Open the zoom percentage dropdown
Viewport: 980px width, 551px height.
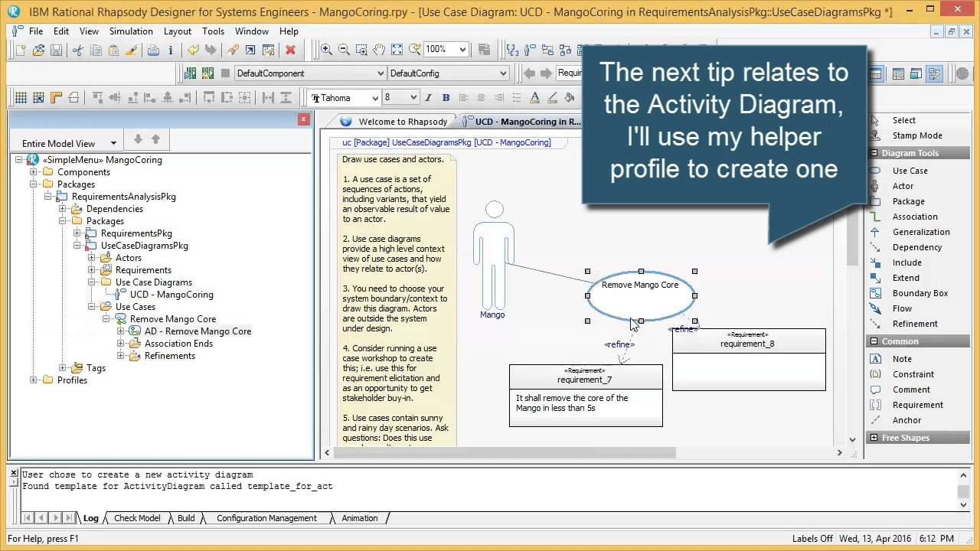click(x=462, y=50)
